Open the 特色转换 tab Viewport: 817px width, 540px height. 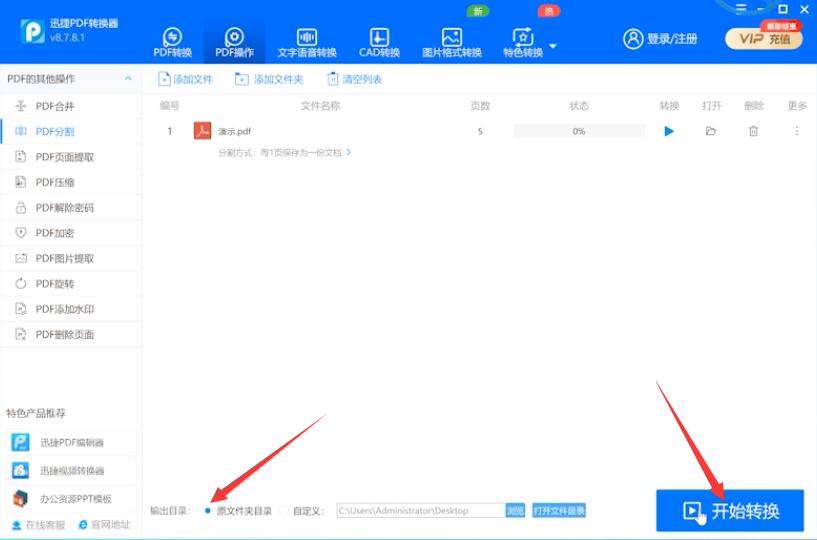[x=523, y=42]
